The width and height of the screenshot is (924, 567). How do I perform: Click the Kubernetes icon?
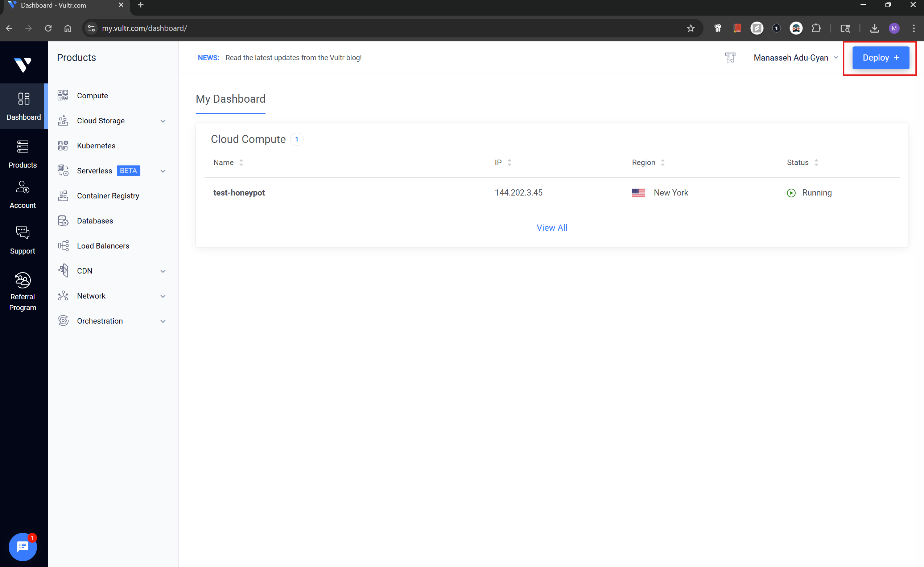(63, 145)
